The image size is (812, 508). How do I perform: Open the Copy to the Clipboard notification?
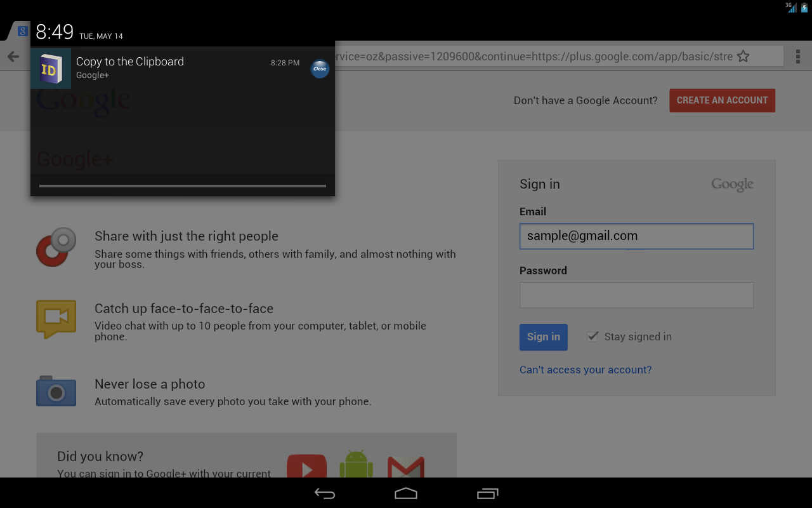[183, 69]
